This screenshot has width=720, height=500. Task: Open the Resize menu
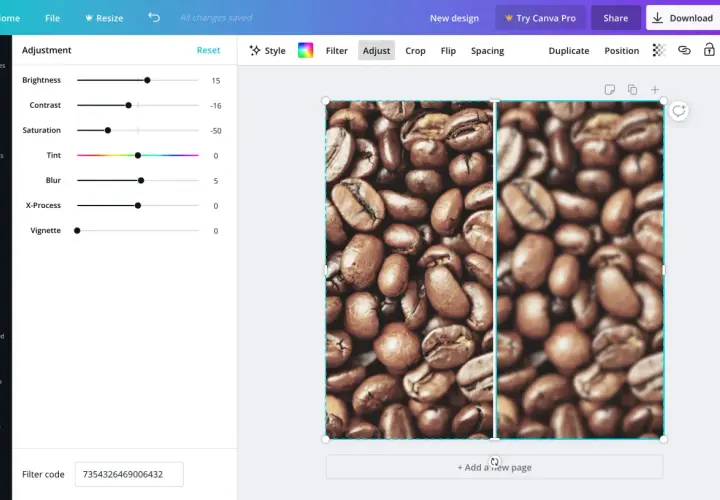click(x=104, y=18)
